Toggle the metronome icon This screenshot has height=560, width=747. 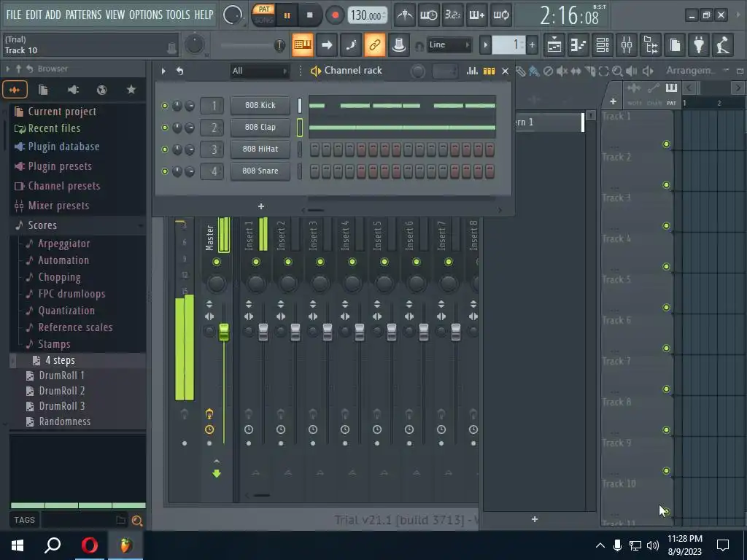405,15
